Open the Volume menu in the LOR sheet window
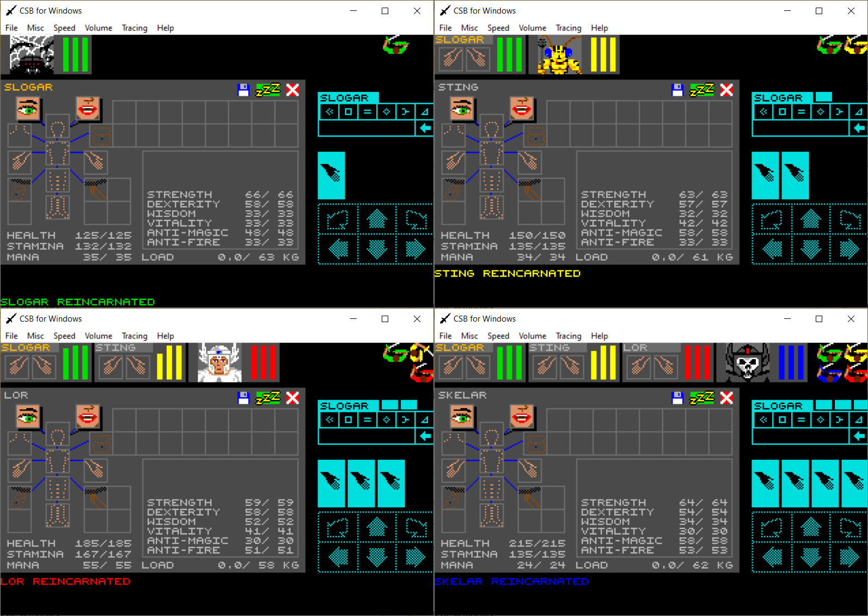Viewport: 868px width, 616px height. (99, 336)
